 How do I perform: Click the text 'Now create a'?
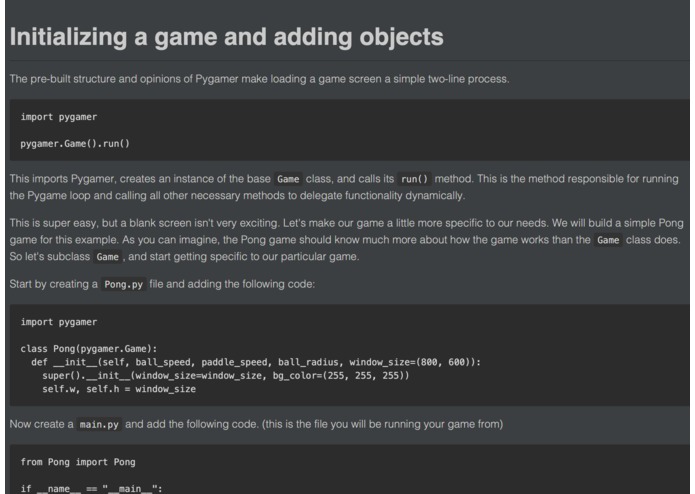(x=41, y=424)
